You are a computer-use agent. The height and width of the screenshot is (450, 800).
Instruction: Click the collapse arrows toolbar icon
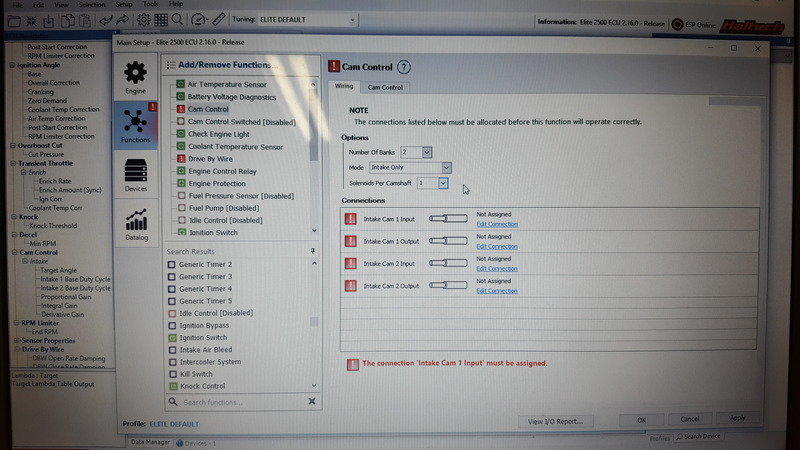[32, 20]
